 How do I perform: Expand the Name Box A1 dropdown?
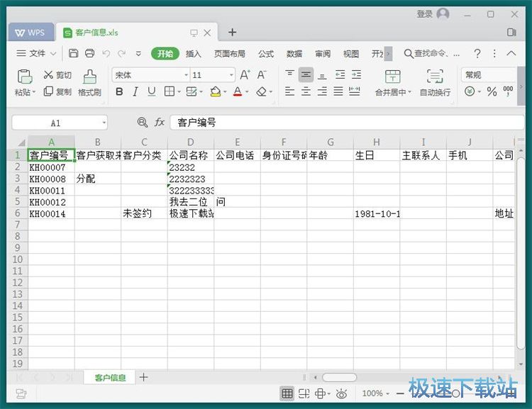[x=104, y=123]
